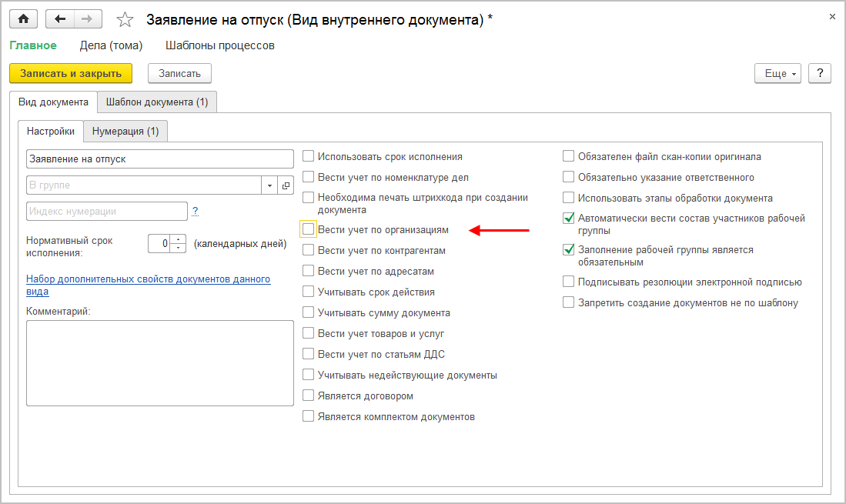Add document type to favorites star
Image resolution: width=846 pixels, height=504 pixels.
pyautogui.click(x=125, y=19)
